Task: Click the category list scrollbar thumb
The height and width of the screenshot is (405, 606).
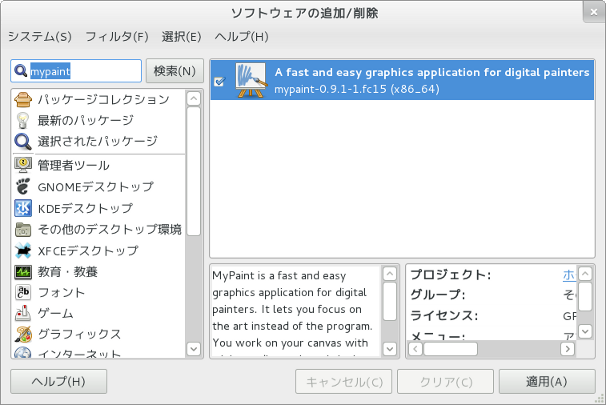Action: 194,171
